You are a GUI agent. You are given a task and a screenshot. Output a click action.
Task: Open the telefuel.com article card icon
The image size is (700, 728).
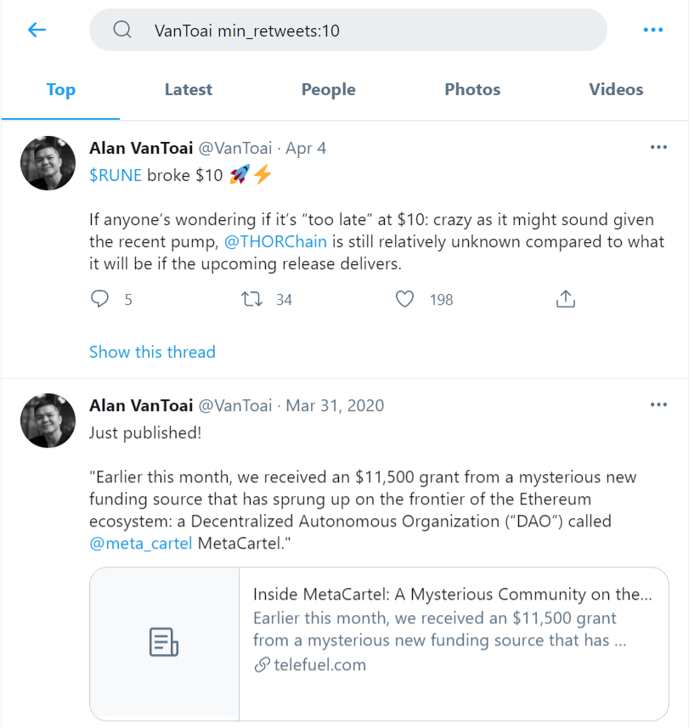click(x=164, y=643)
